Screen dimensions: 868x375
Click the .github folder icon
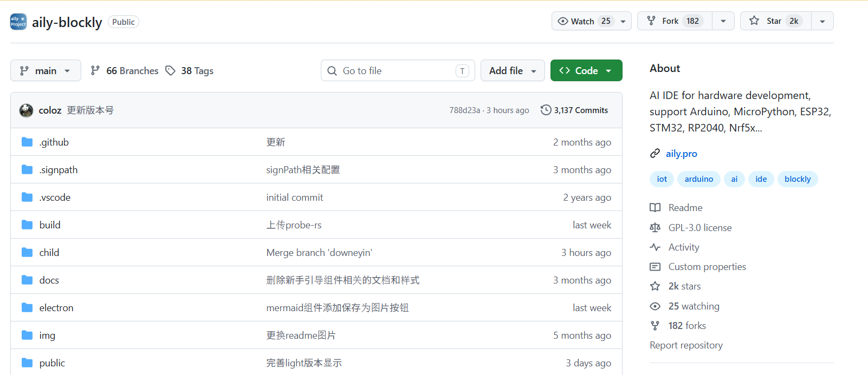pyautogui.click(x=27, y=142)
